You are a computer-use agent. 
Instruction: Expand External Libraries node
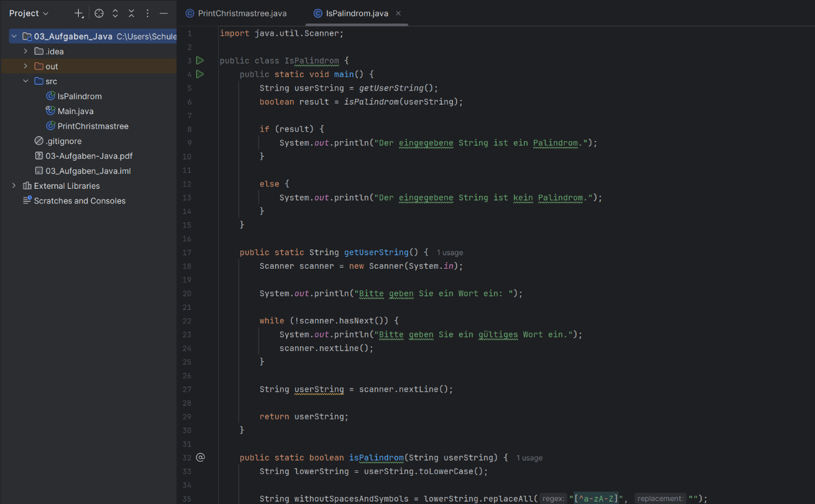point(14,186)
